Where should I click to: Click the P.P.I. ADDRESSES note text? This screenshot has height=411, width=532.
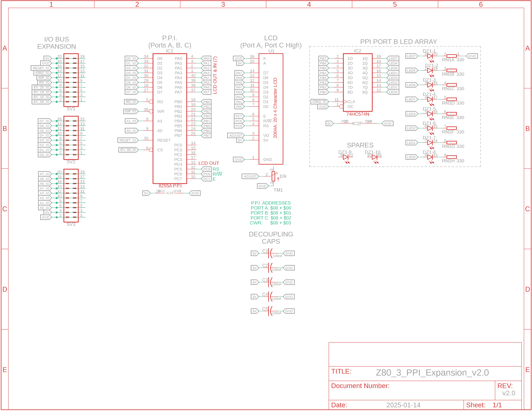click(x=271, y=203)
